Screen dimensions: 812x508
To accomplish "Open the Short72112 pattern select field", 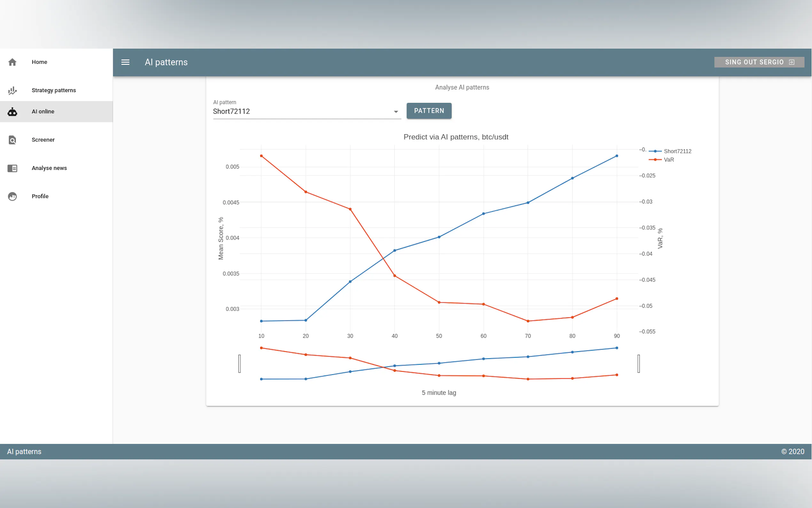I will (x=302, y=112).
